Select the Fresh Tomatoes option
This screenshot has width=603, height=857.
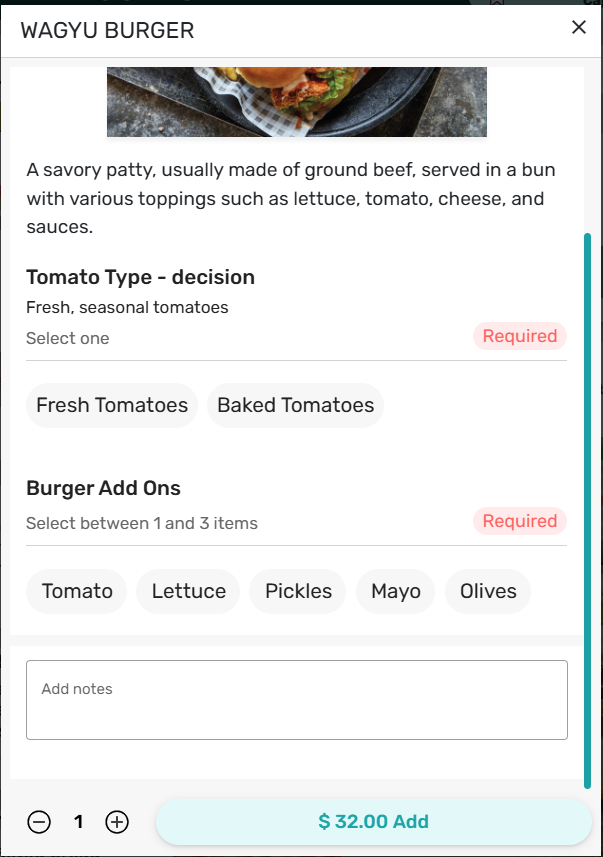pyautogui.click(x=112, y=405)
